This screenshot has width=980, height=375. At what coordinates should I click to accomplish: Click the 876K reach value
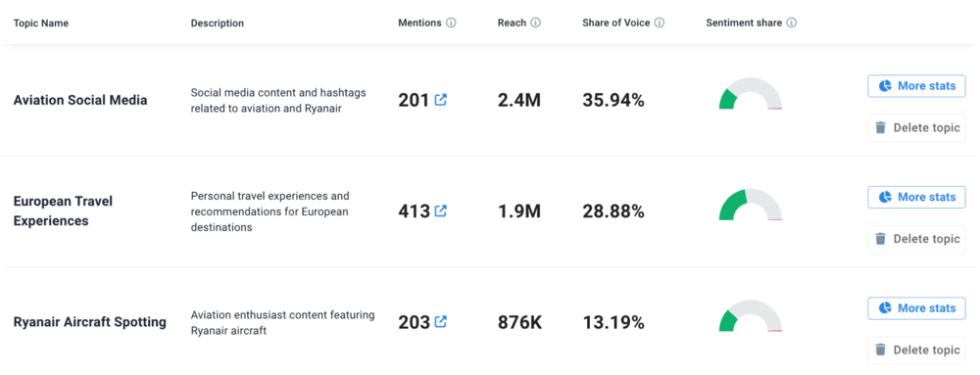(x=520, y=322)
